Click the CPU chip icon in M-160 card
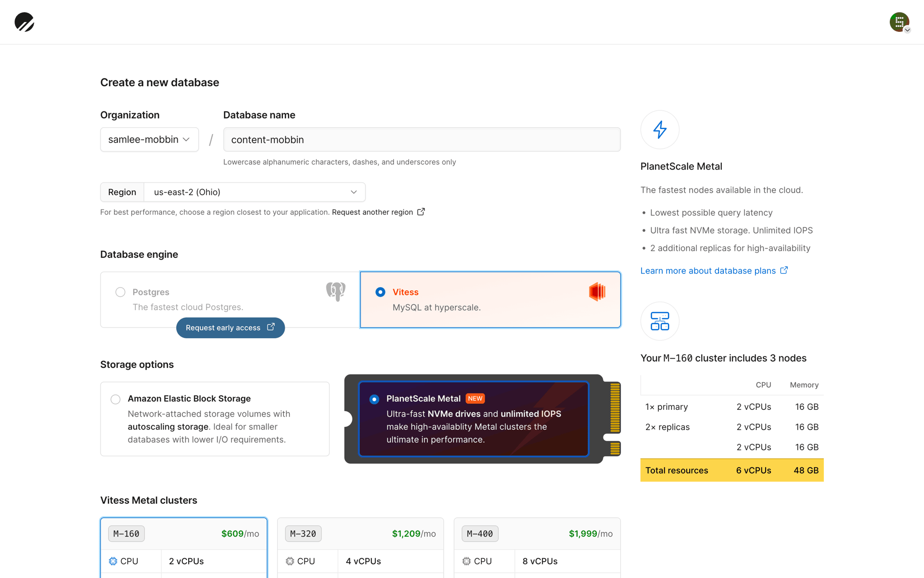The height and width of the screenshot is (578, 924). (x=113, y=561)
